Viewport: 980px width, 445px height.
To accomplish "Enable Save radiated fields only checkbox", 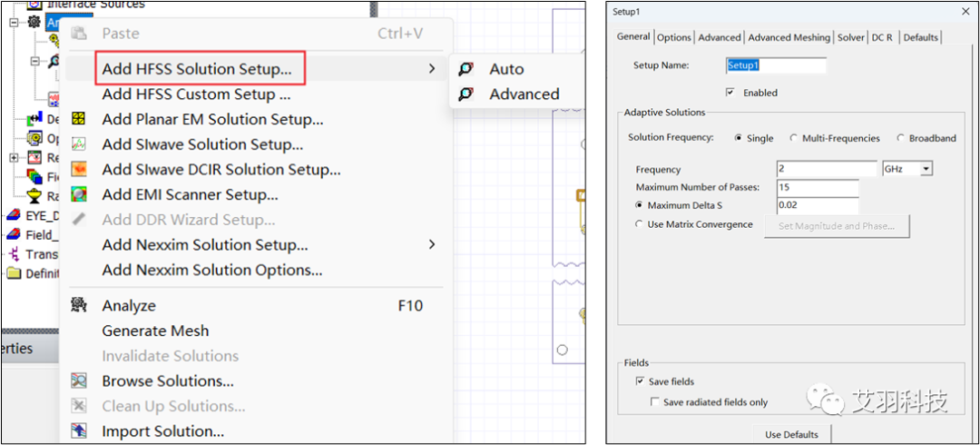I will coord(655,402).
